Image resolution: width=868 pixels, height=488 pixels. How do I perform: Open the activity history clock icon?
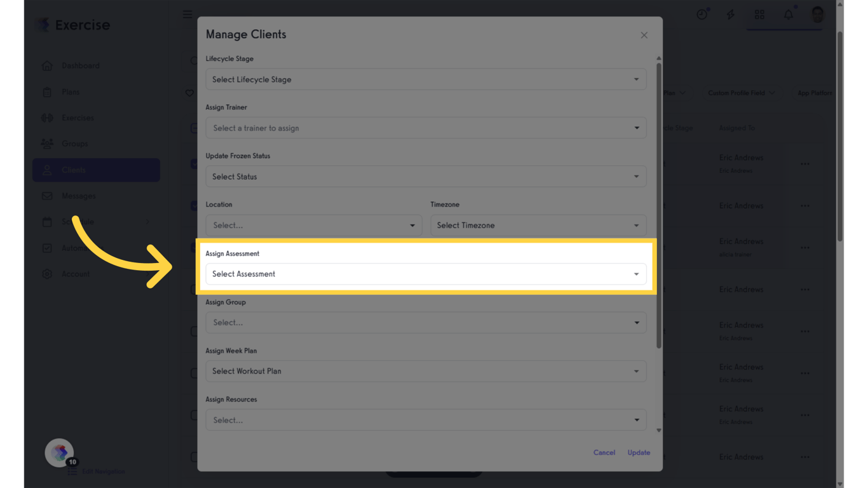(x=702, y=14)
